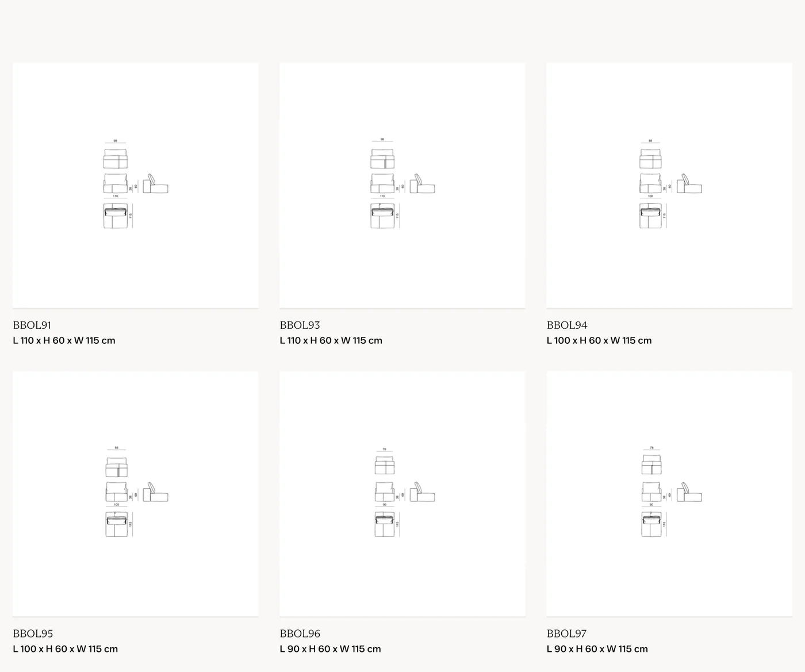805x672 pixels.
Task: Click BBOL97 dimensions L 90 x H 60 x W 115 cm
Action: coord(597,649)
